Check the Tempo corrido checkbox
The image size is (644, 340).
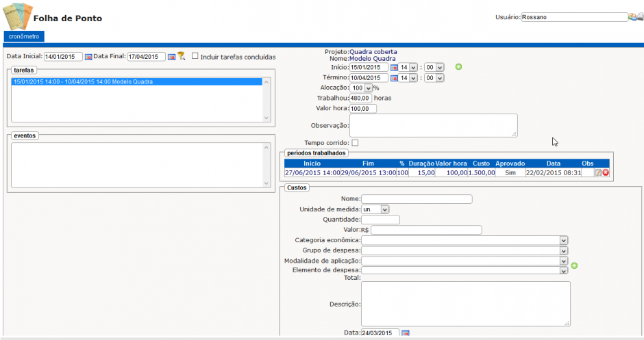(355, 142)
